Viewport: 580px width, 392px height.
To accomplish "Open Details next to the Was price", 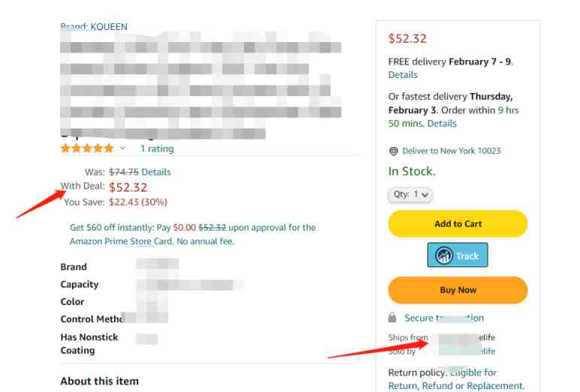I will pyautogui.click(x=156, y=172).
